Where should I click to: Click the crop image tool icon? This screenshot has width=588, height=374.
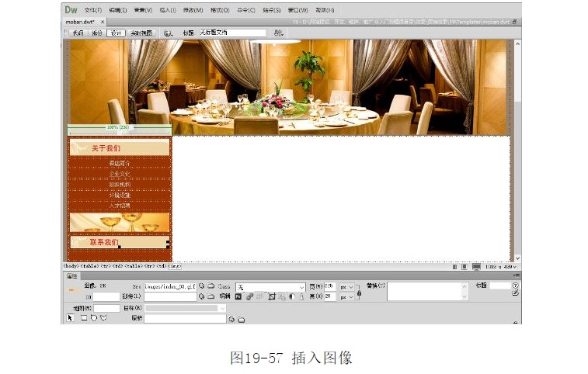coord(272,296)
